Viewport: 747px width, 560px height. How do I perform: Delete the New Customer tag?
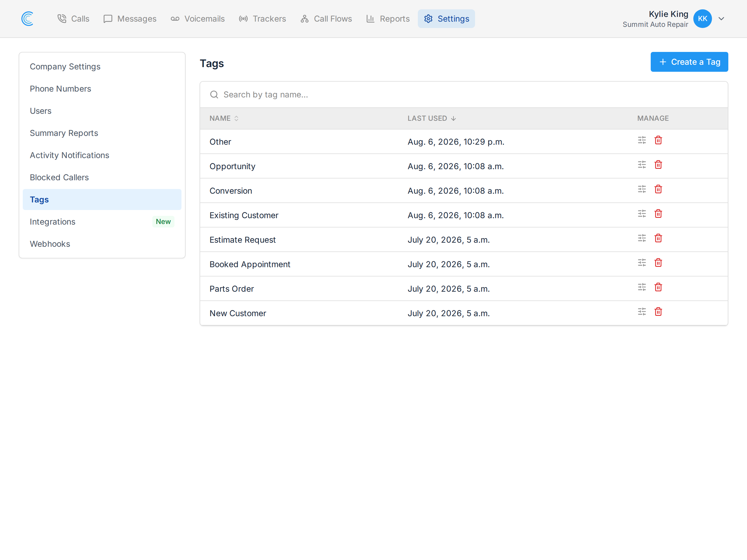[658, 311]
